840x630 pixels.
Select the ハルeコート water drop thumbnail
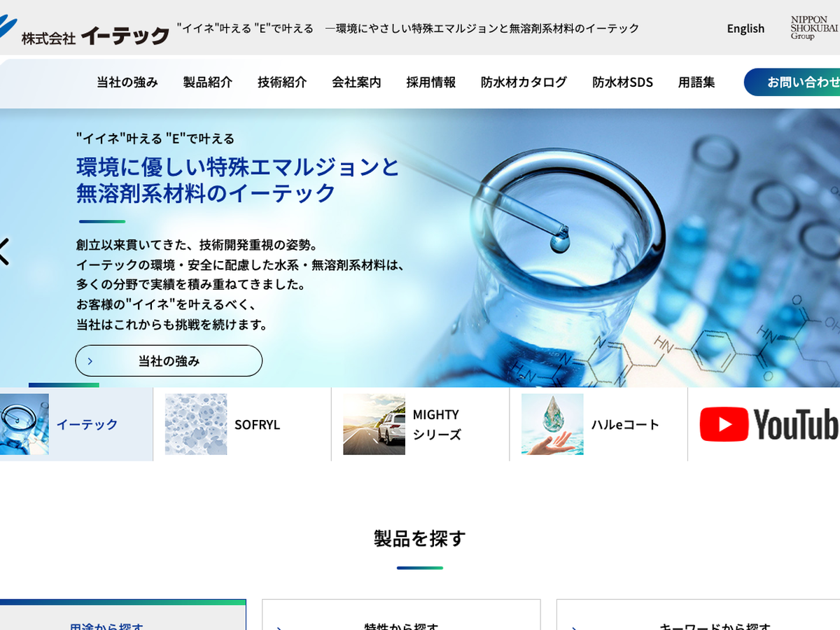pos(552,424)
